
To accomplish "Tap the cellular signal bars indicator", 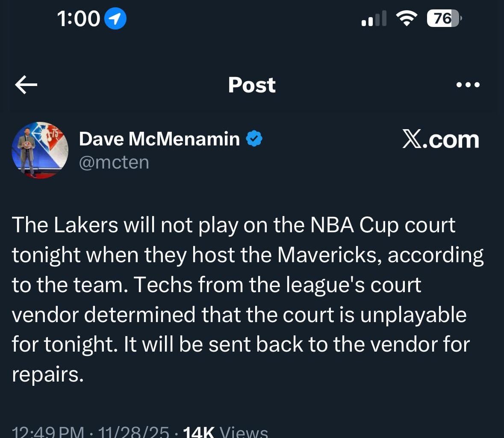I will [x=374, y=18].
